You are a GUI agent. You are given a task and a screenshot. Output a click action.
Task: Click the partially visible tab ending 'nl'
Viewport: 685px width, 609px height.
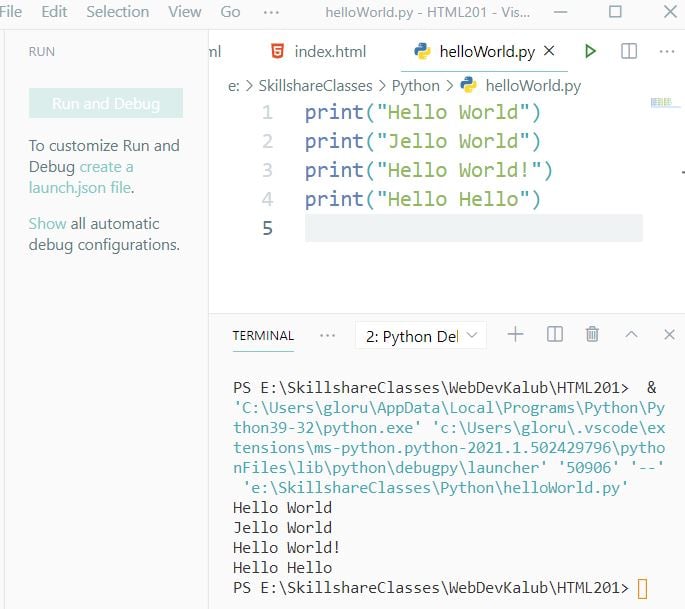click(x=215, y=52)
